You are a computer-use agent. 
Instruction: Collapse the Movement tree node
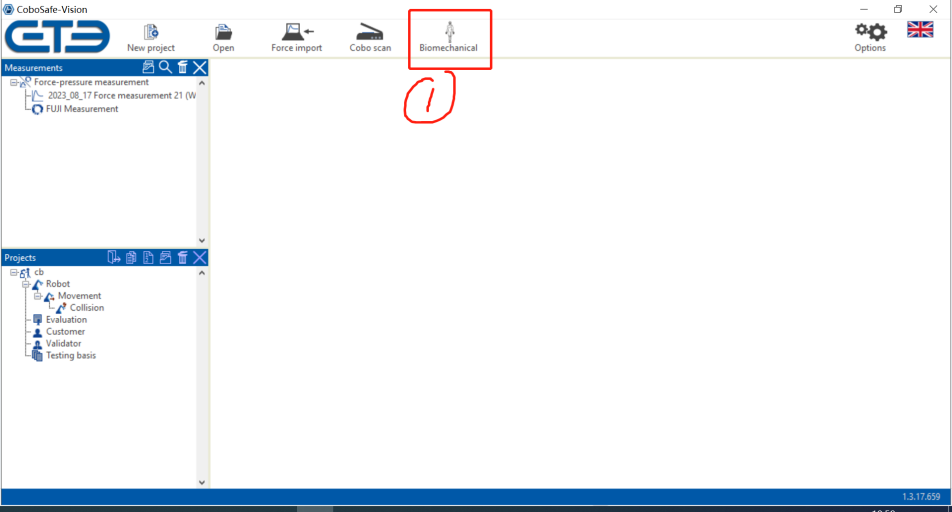38,296
